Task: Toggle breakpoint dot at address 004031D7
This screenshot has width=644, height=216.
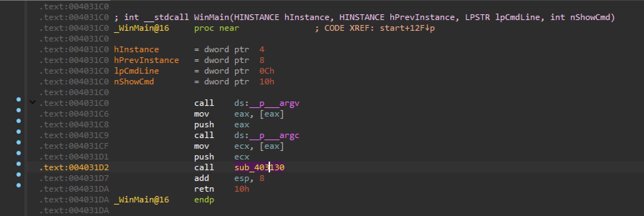Action: click(x=19, y=175)
